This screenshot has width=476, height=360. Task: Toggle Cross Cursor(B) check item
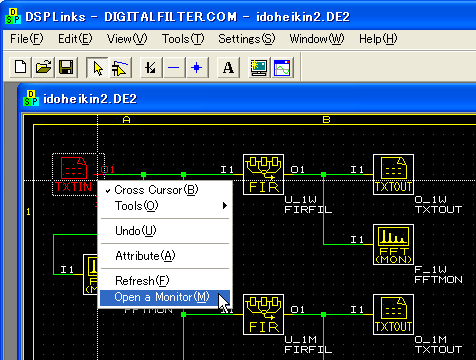(165, 190)
